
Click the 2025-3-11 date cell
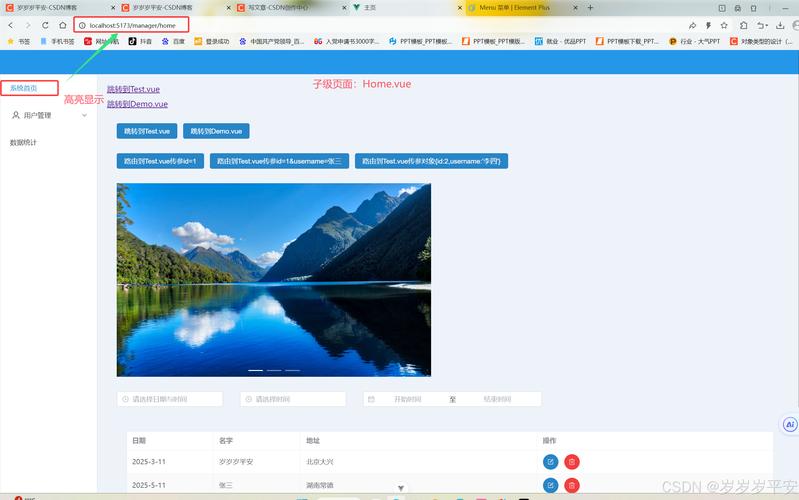pyautogui.click(x=149, y=462)
